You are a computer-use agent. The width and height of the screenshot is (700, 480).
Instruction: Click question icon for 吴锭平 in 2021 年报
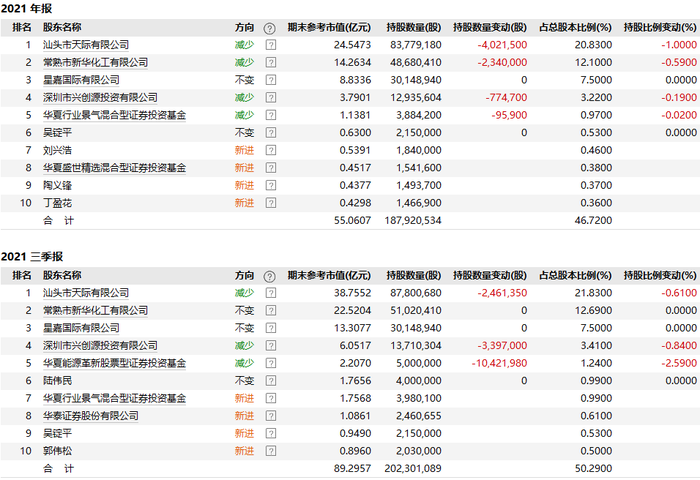tap(271, 133)
